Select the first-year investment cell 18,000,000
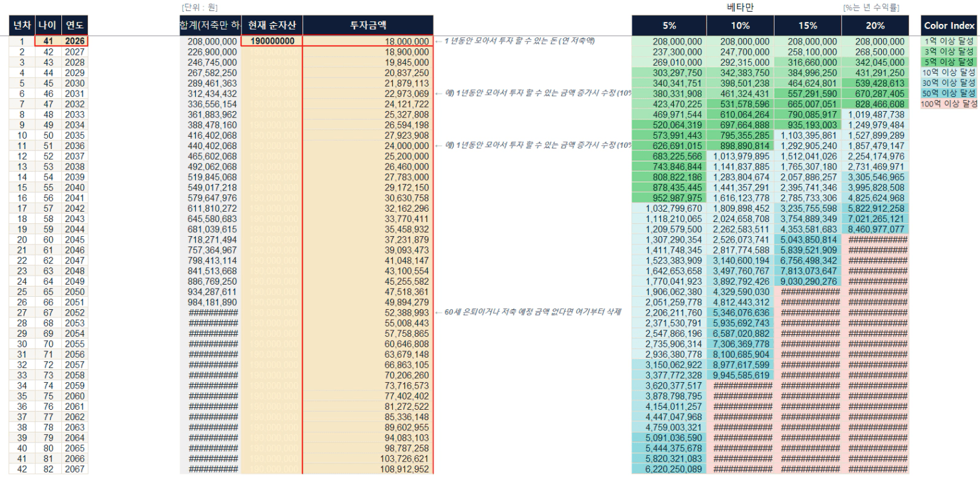980x495 pixels. click(x=368, y=41)
